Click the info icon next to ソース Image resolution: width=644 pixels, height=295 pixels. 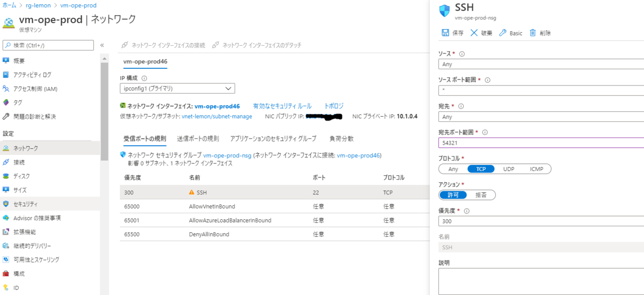462,54
